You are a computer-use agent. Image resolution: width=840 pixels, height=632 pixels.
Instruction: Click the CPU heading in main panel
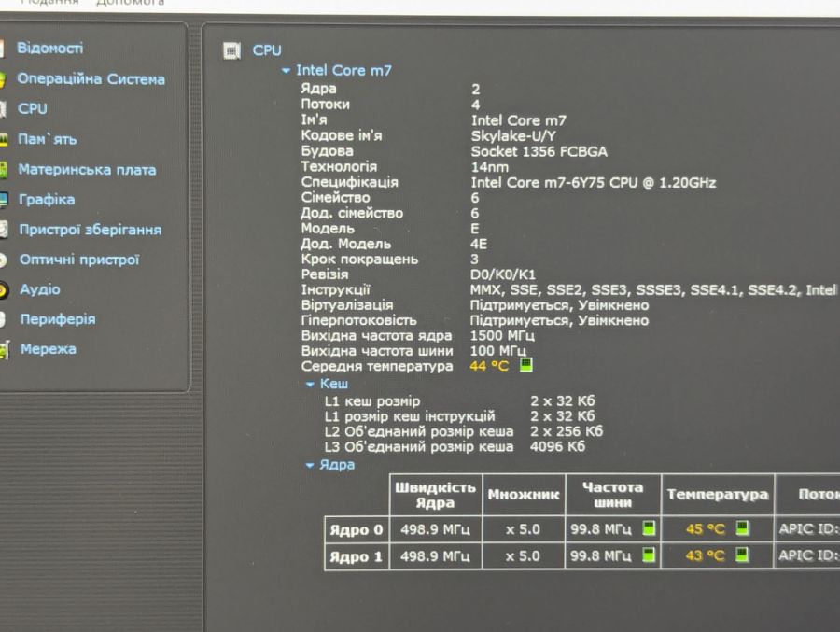(267, 50)
